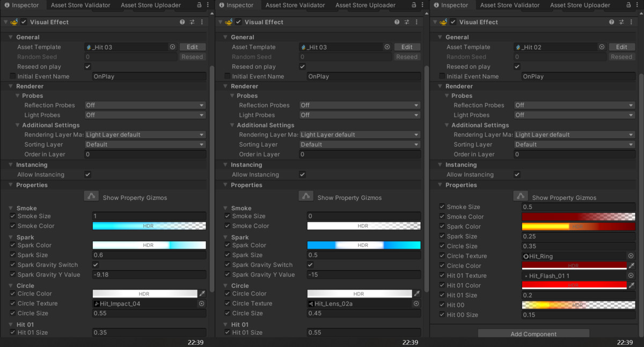Open the left Inspector tab bar options menu

pos(208,5)
